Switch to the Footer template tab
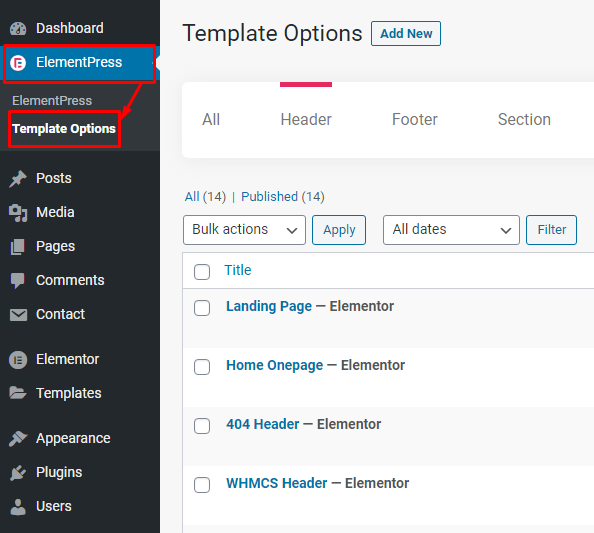The height and width of the screenshot is (533, 594). pyautogui.click(x=415, y=120)
